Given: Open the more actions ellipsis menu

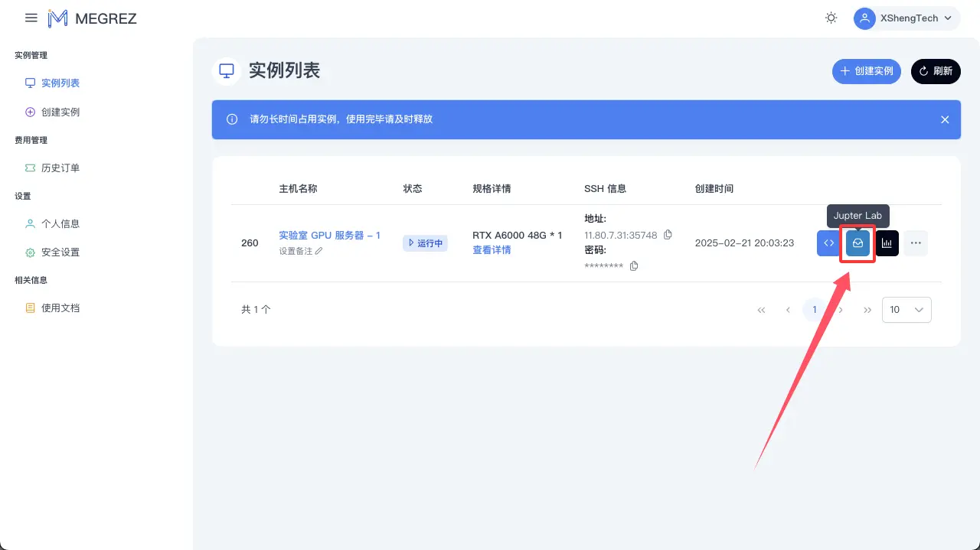Looking at the screenshot, I should [916, 242].
